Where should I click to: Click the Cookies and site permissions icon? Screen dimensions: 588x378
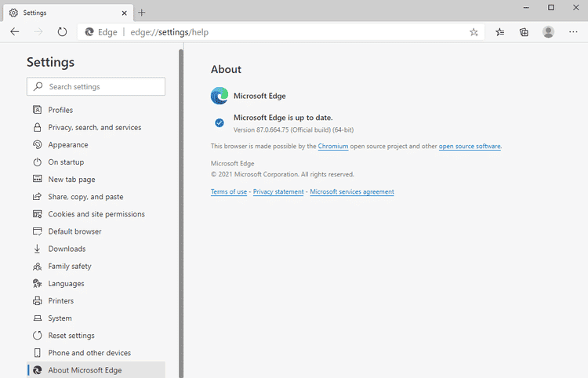coord(37,214)
